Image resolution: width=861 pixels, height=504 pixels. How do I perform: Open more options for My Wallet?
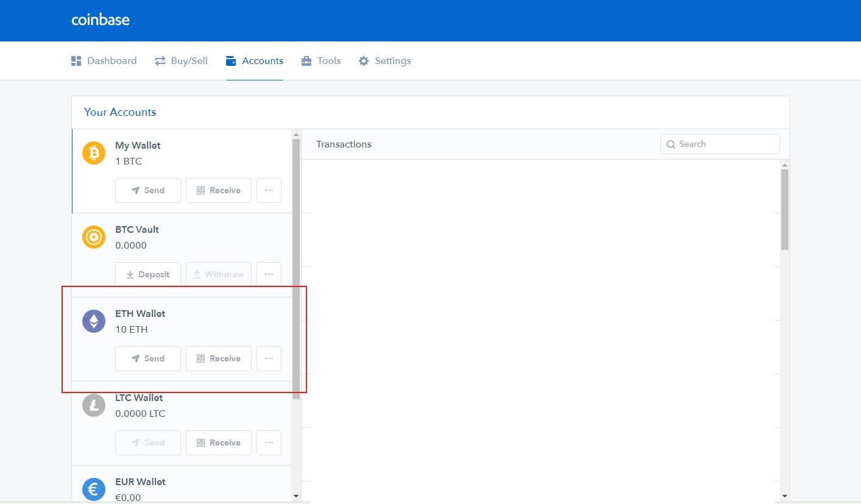pos(269,190)
